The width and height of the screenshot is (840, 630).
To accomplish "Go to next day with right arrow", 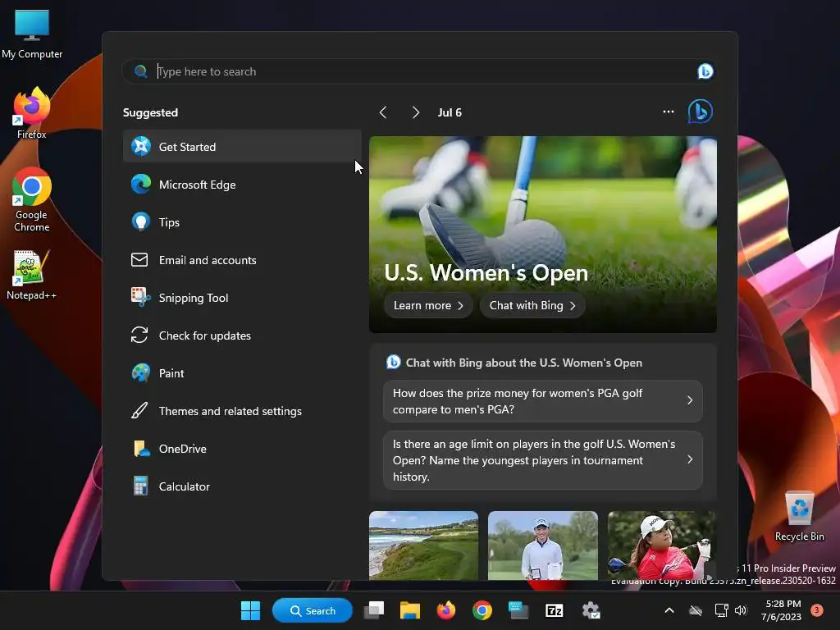I will coord(415,112).
